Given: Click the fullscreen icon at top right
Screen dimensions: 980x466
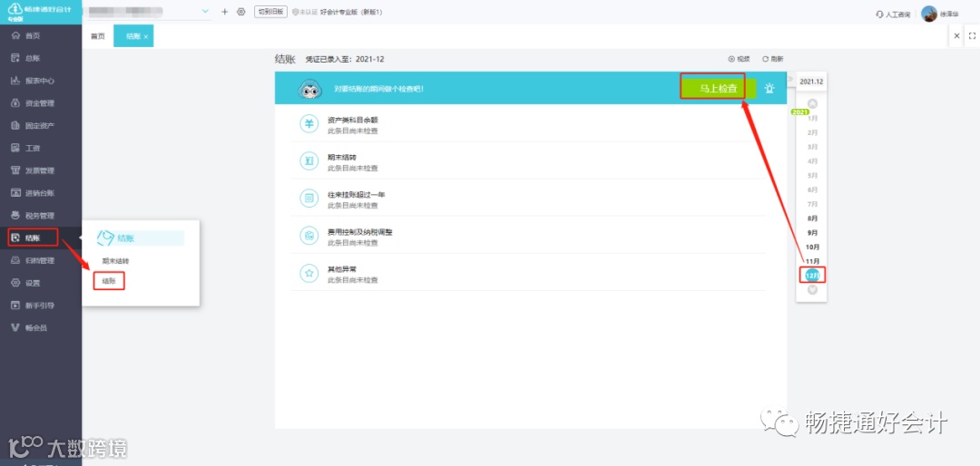Looking at the screenshot, I should click(x=972, y=35).
